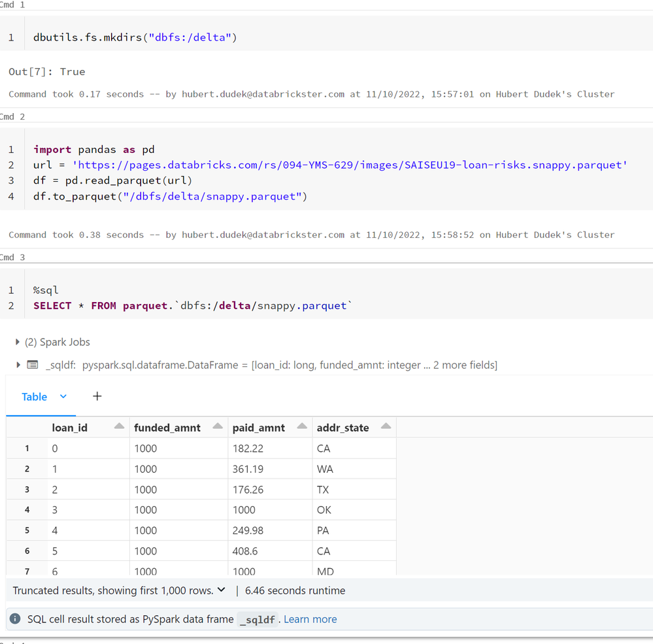Click the _sqldf table schema icon
This screenshot has width=653, height=644.
pos(32,365)
